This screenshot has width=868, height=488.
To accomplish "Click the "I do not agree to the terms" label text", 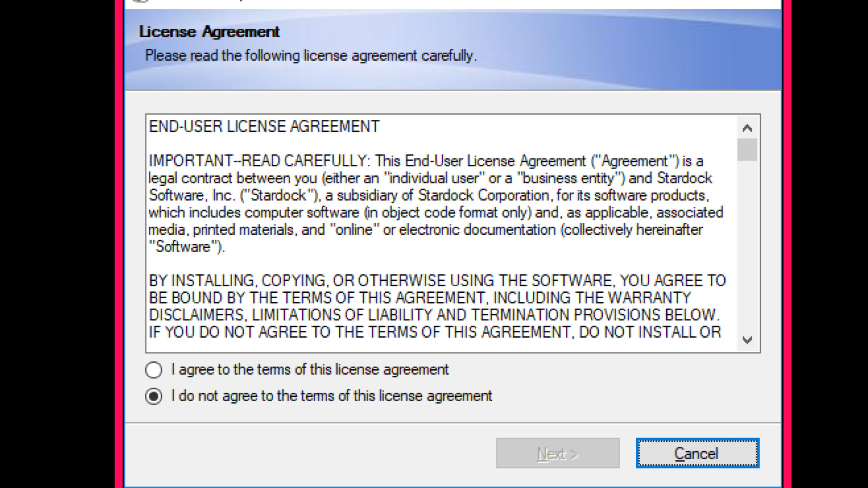I will tap(332, 396).
